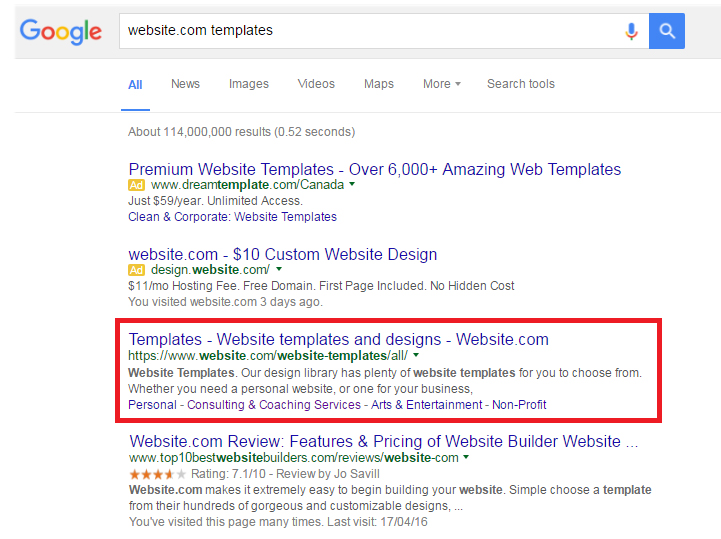Click the Google logo
The width and height of the screenshot is (721, 539).
[x=61, y=32]
